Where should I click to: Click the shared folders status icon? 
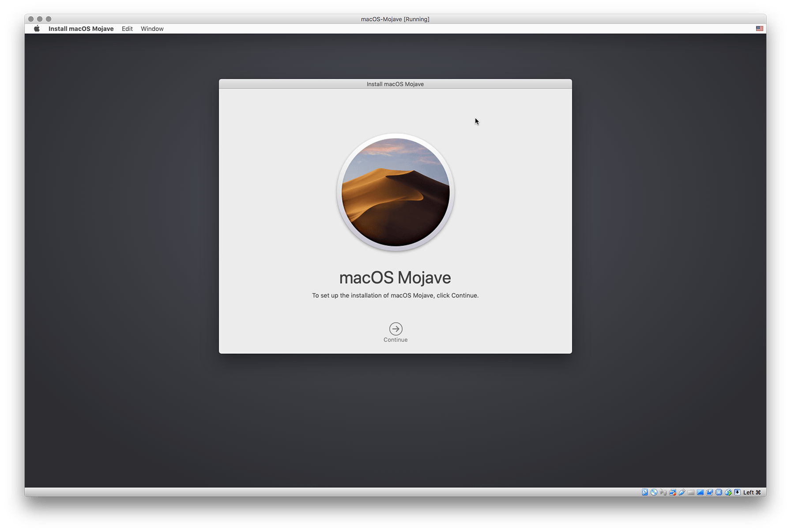point(691,492)
